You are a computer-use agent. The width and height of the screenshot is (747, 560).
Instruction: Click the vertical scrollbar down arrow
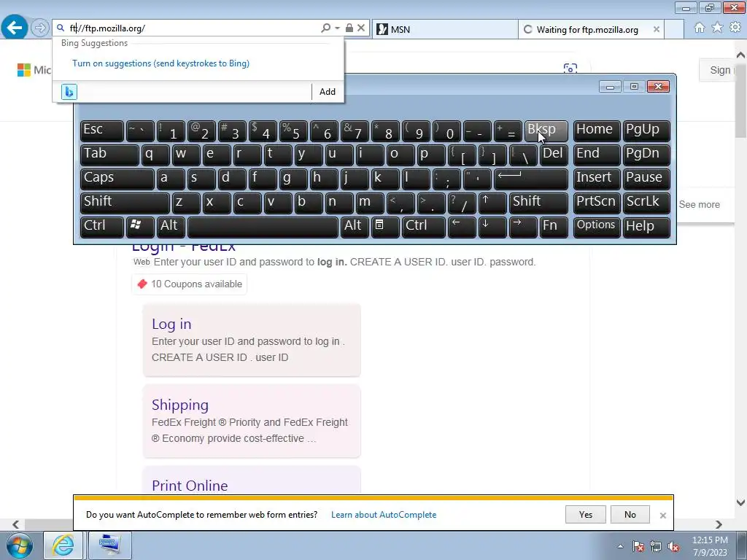741,503
